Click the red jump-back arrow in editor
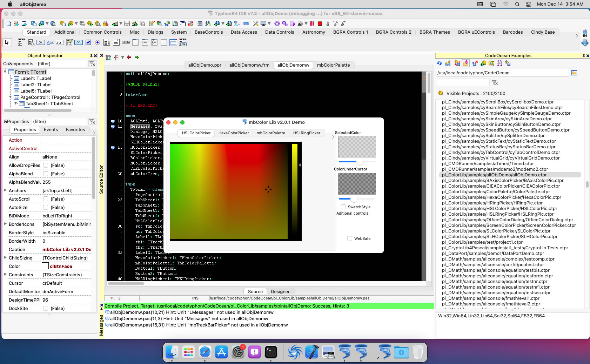Viewport: 590px width, 364px height. point(129,57)
